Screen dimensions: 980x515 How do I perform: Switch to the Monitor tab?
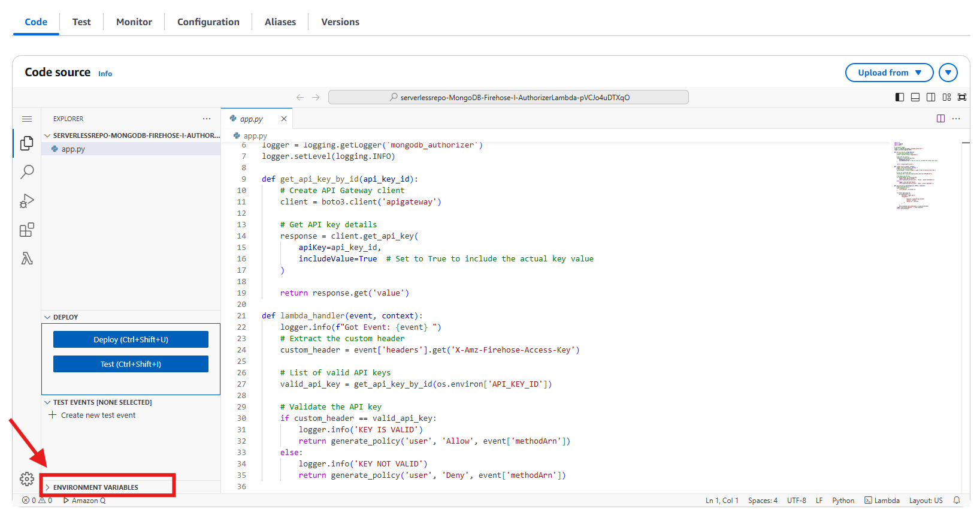pos(134,22)
